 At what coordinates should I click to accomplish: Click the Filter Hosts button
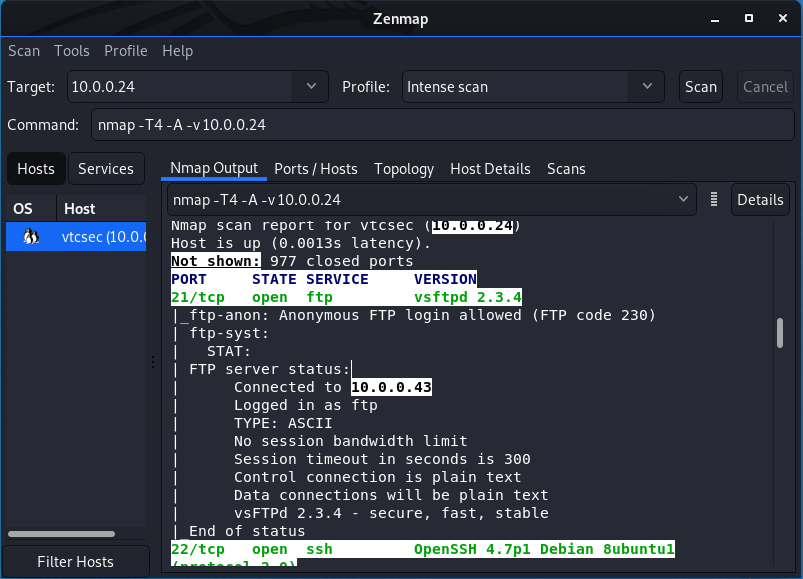75,562
